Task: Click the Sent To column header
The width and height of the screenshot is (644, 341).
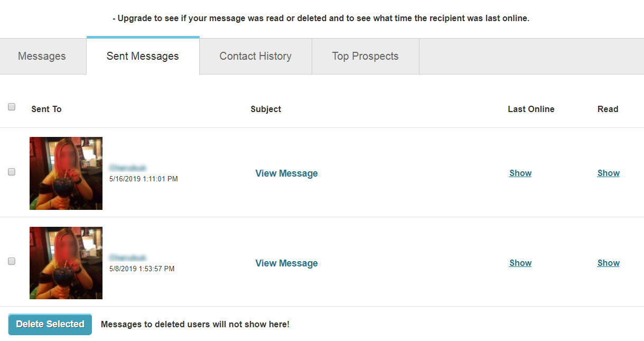Action: pyautogui.click(x=46, y=109)
